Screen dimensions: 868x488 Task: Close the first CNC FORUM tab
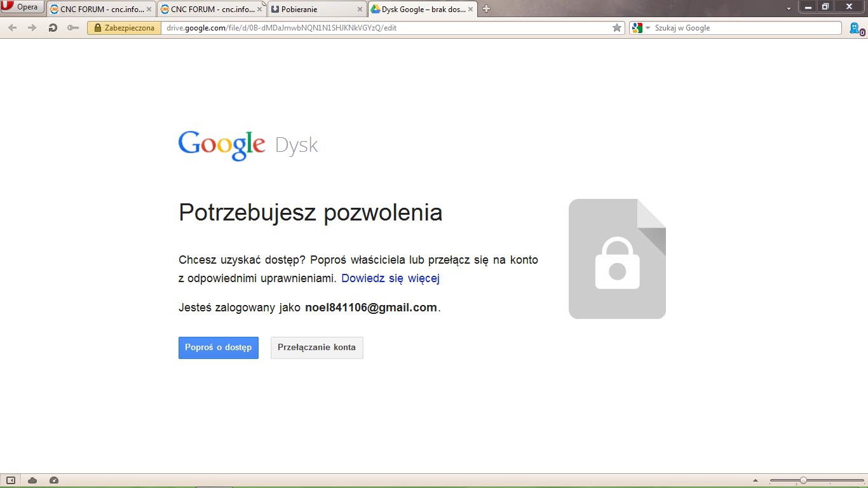click(x=149, y=10)
